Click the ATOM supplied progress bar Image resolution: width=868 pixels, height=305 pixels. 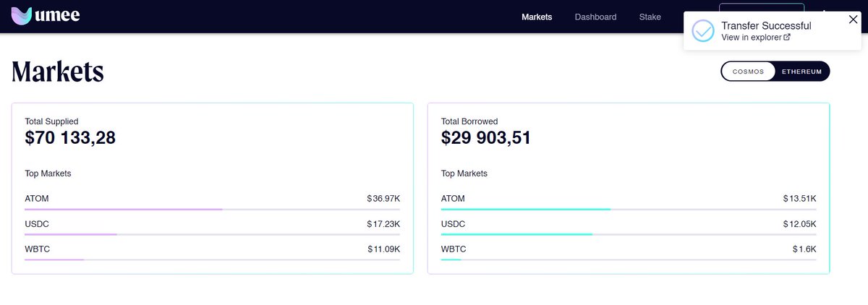click(x=212, y=209)
